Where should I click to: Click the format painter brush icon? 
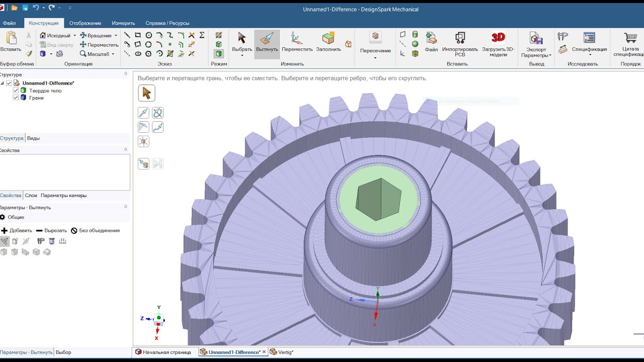coord(29,54)
